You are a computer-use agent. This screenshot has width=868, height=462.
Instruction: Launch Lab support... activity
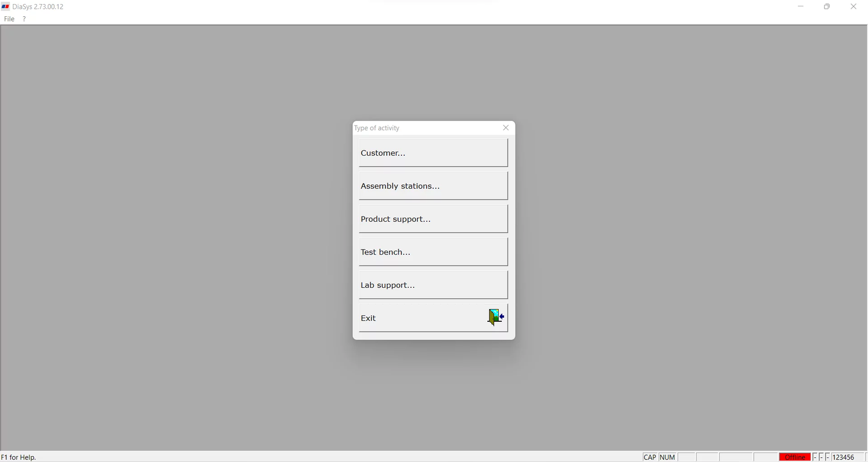coord(433,285)
